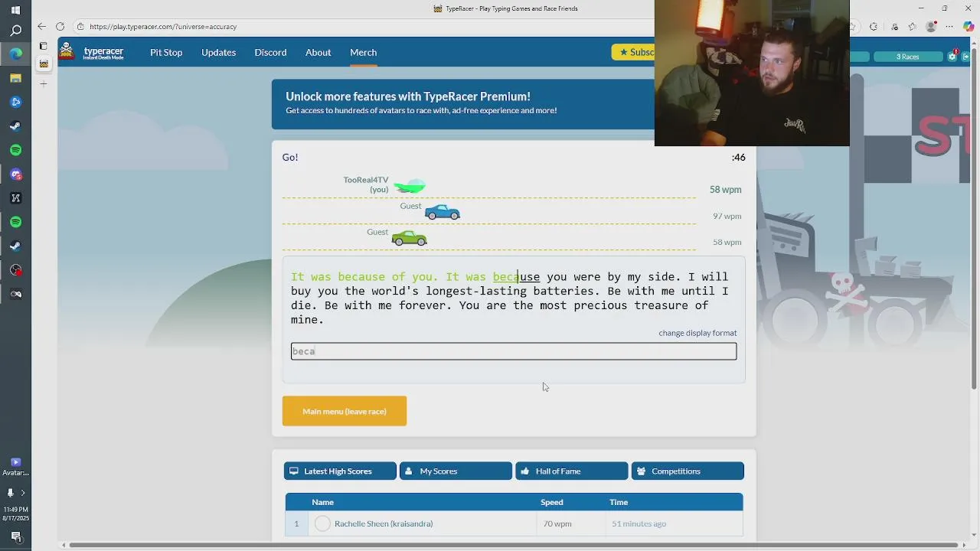Open Windows search magnifier in taskbar
980x551 pixels.
click(x=15, y=31)
